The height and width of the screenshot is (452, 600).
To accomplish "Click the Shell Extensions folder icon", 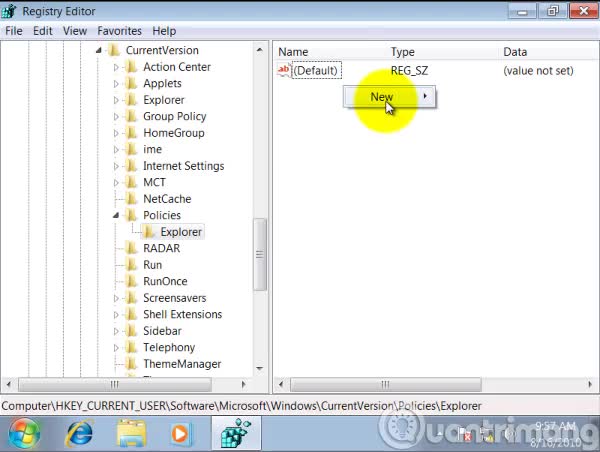I will (132, 314).
